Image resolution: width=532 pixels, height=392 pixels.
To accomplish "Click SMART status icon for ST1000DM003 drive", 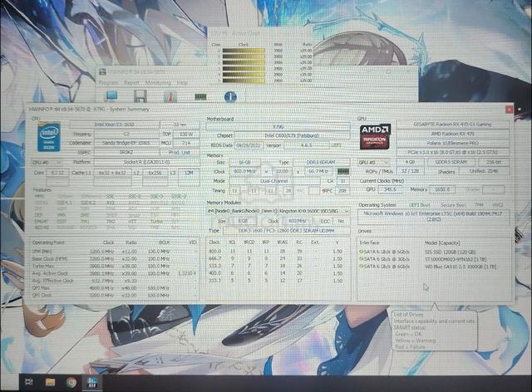I will [362, 259].
